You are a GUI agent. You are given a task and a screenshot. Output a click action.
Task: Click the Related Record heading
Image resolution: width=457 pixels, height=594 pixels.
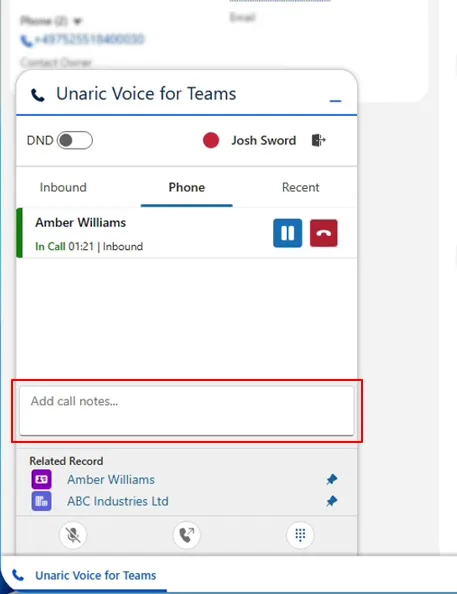coord(66,461)
